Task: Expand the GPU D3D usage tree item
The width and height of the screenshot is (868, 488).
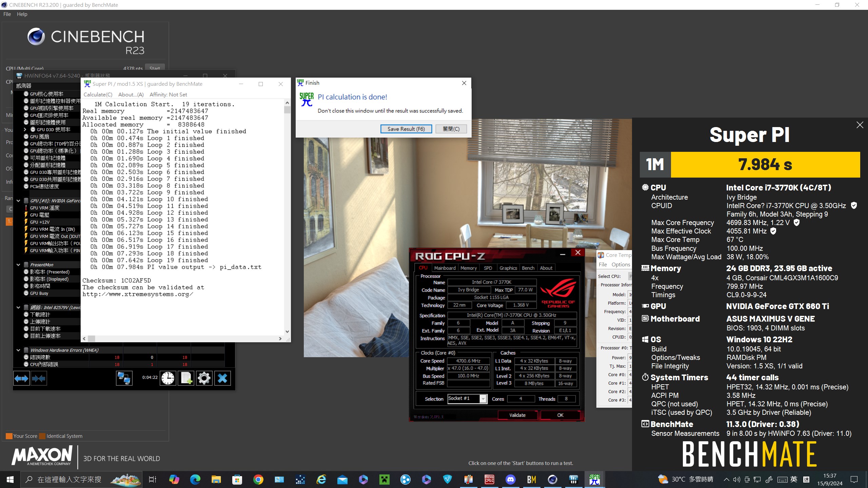Action: tap(25, 129)
